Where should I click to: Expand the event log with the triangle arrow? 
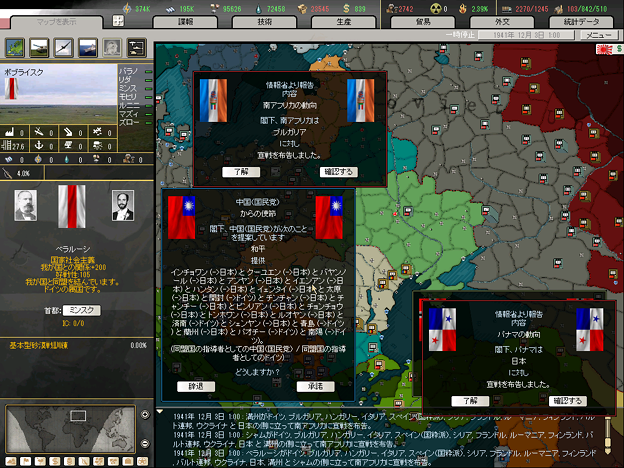[160, 411]
